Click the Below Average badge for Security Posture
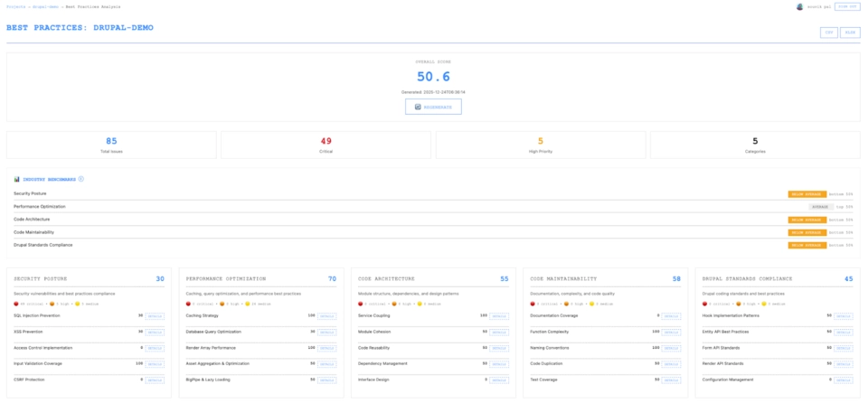This screenshot has width=868, height=403. pos(807,194)
